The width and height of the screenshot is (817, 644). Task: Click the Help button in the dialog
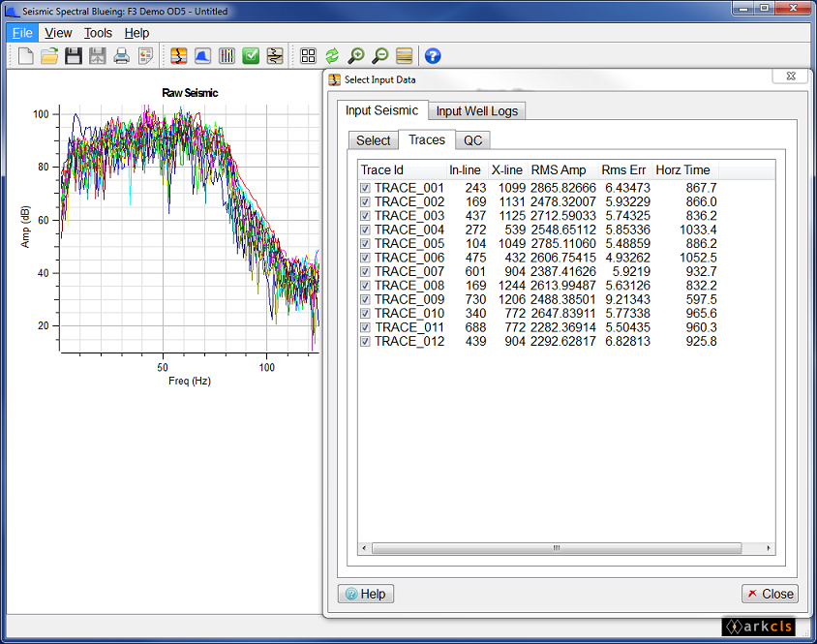pos(366,594)
